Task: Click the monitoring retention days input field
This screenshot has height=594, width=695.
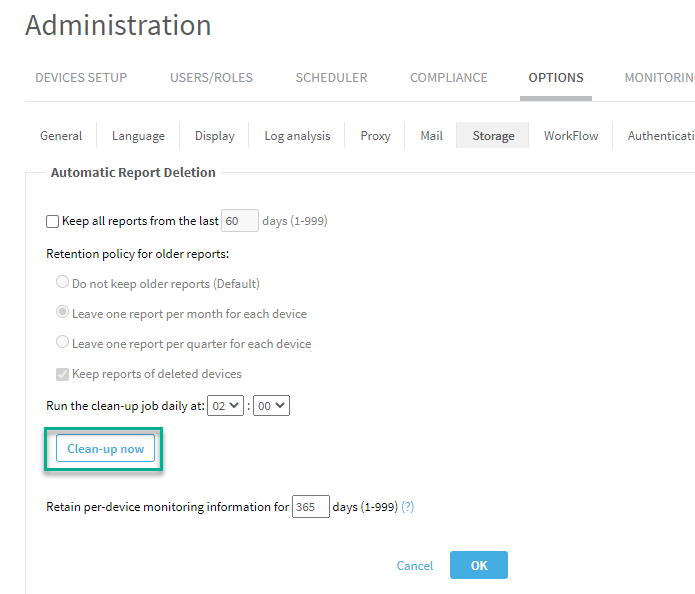Action: pos(311,507)
